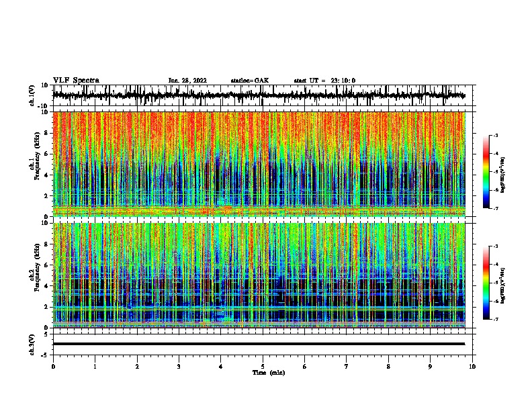532x411 pixels.
Task: Click time axis tick label "10"
Action: coord(472,367)
